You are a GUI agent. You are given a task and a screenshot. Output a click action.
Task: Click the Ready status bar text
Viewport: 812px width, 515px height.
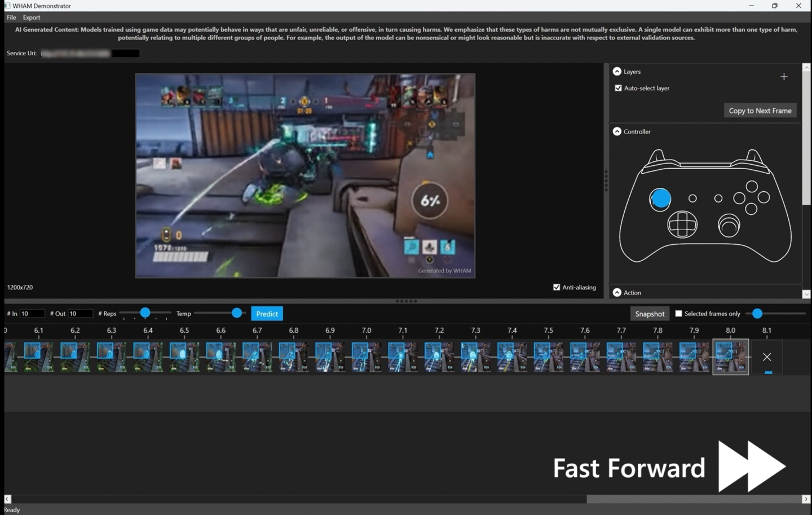point(12,510)
